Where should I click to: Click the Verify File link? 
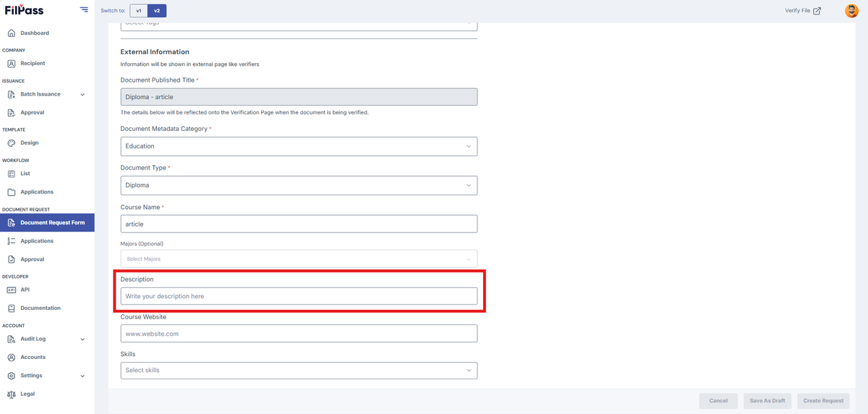803,11
